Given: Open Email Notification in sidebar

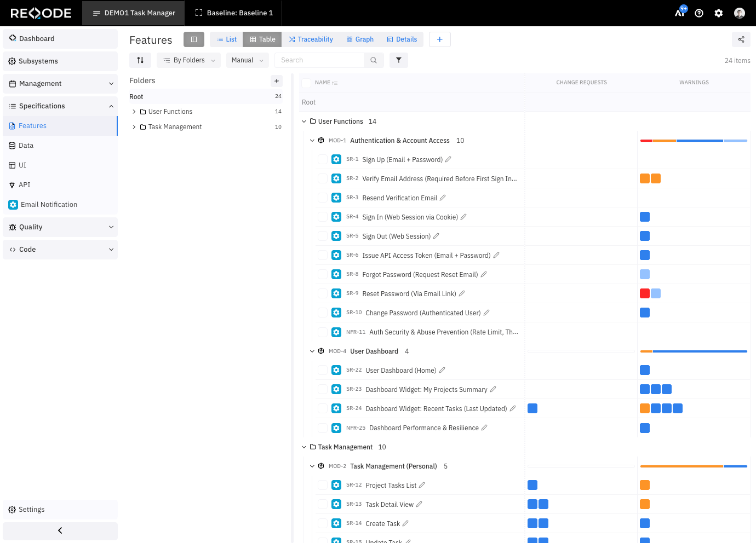Looking at the screenshot, I should click(x=49, y=205).
